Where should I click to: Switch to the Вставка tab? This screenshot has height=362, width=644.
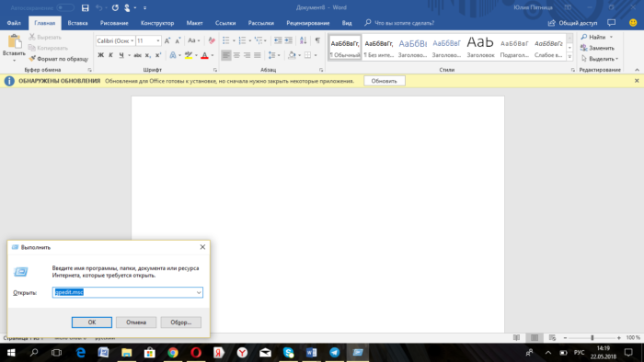coord(77,23)
